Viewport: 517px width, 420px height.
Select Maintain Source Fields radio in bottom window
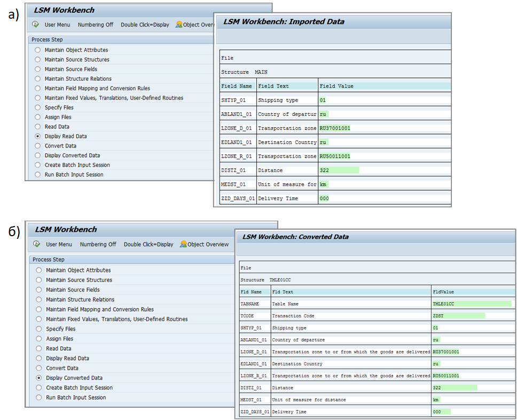[39, 290]
